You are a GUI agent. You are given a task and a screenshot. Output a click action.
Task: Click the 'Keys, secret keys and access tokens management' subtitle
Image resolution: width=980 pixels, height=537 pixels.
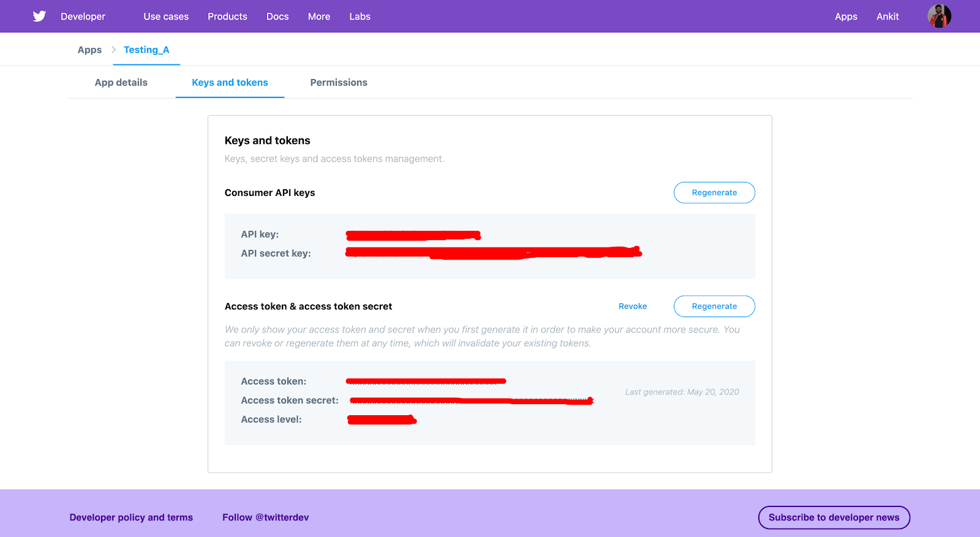[334, 159]
